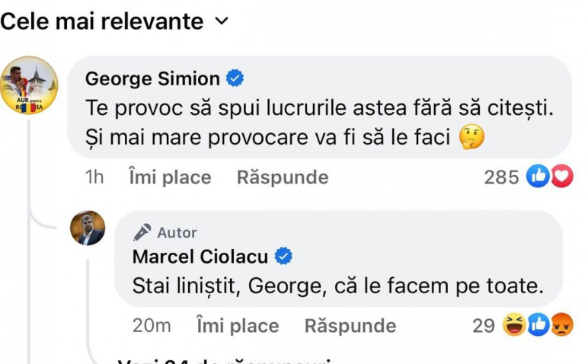The height and width of the screenshot is (364, 588).
Task: Click Marcel Ciolacu's verified badge
Action: pos(283,257)
